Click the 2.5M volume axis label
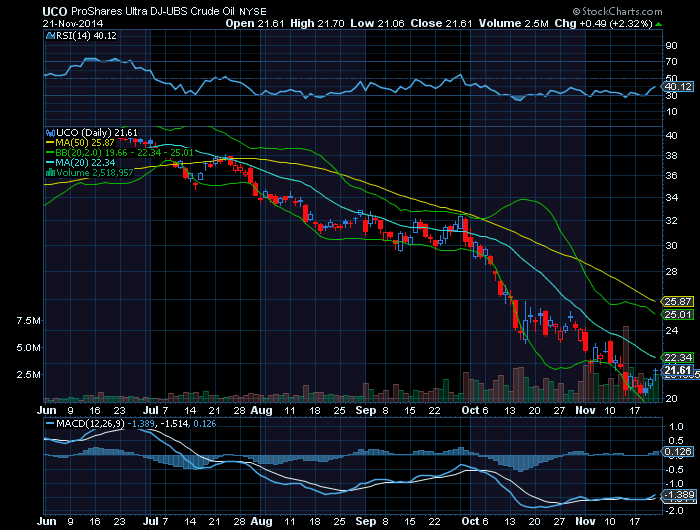Image resolution: width=700 pixels, height=530 pixels. pos(29,374)
